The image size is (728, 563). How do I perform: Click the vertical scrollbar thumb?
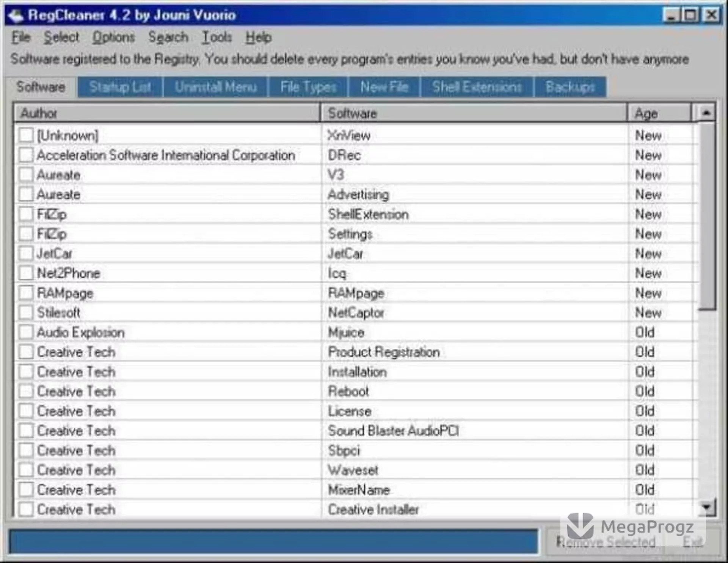tap(707, 216)
